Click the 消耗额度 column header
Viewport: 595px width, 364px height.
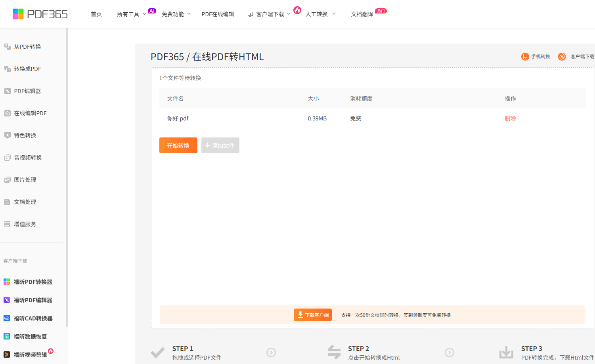pos(361,99)
